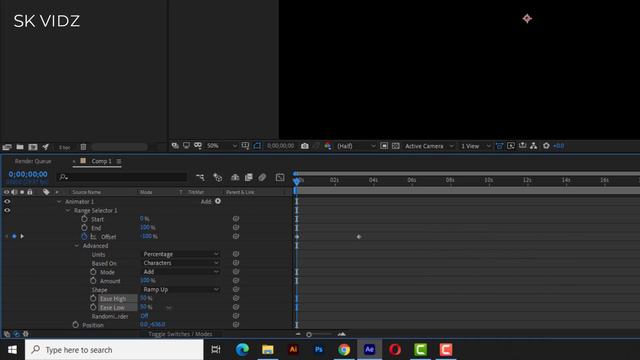Toggle the Offset keyframe at current time
Screen dimensions: 640x360
14,236
